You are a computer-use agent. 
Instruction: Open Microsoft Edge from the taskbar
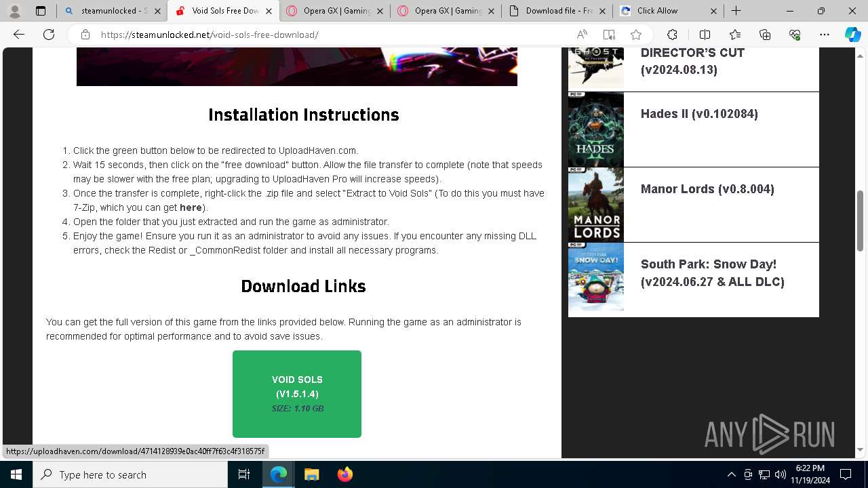tap(279, 474)
